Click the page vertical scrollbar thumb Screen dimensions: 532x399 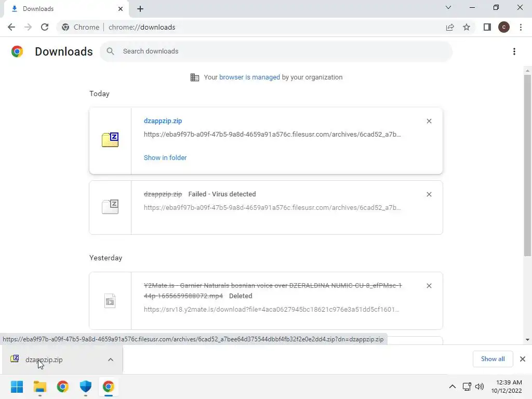[527, 165]
